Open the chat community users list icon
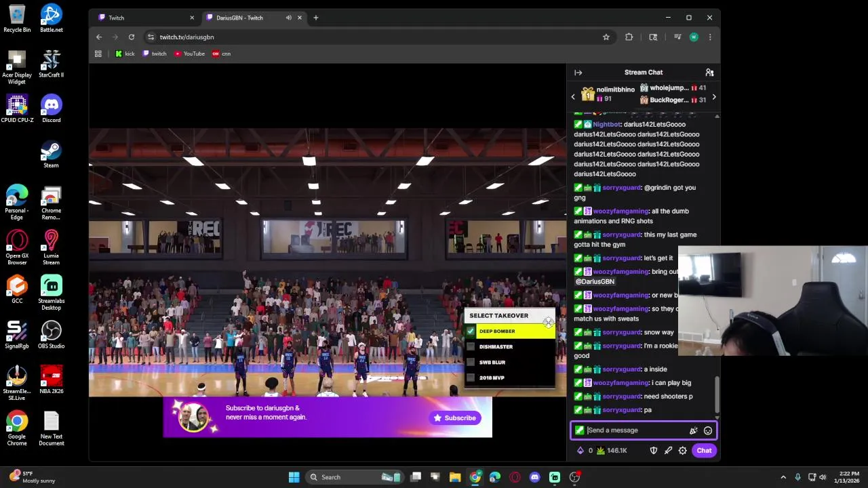The height and width of the screenshot is (488, 868). 709,73
